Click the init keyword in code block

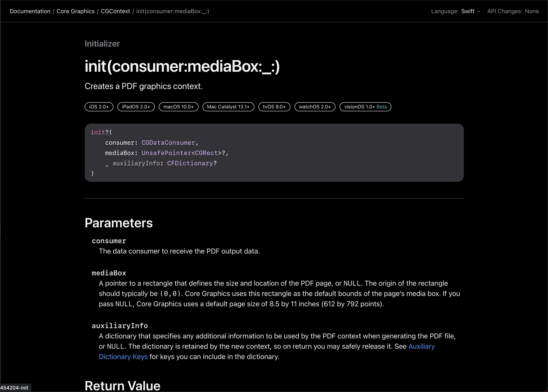(x=98, y=132)
